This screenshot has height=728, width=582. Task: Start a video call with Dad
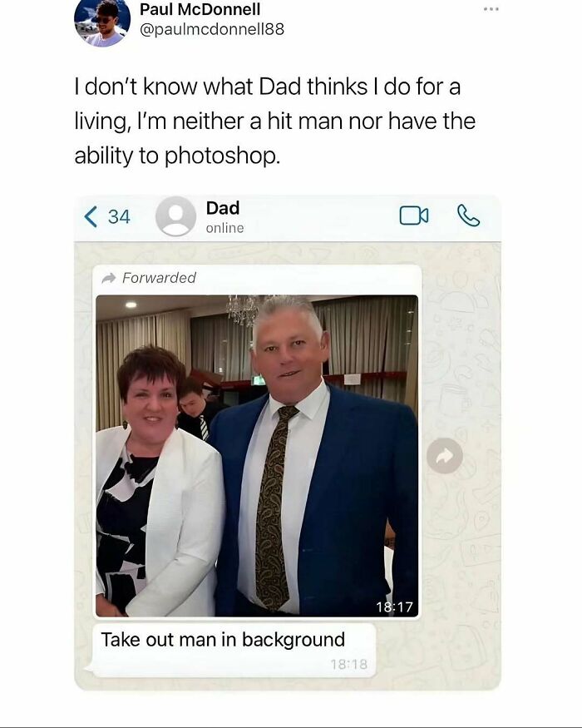[x=414, y=214]
